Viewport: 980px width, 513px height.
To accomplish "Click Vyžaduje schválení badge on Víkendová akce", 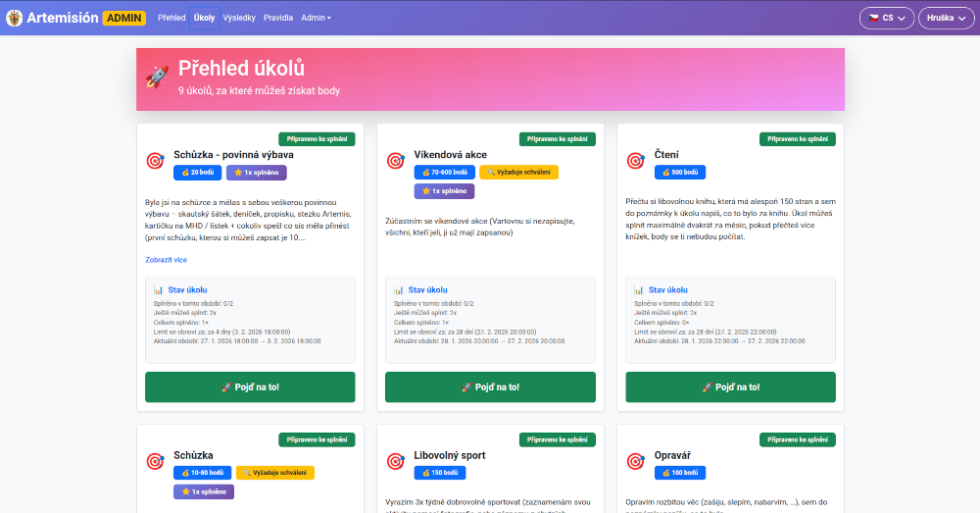I will 518,173.
